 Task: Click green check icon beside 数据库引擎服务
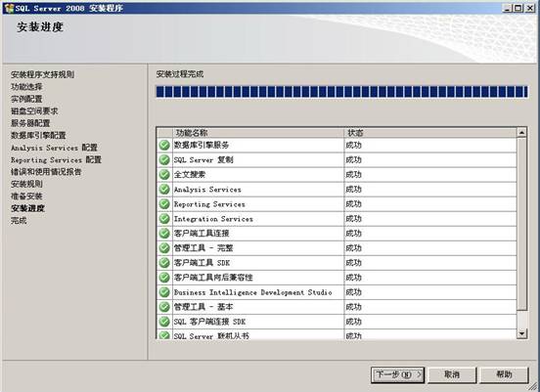(x=164, y=145)
